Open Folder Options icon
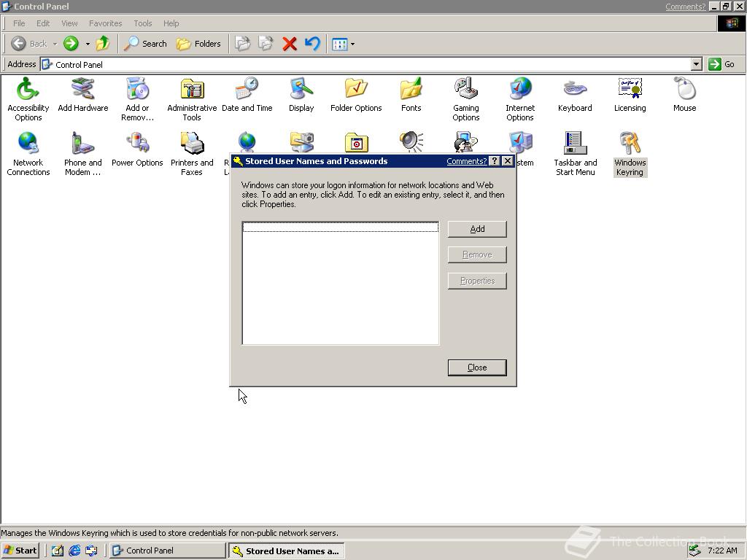Image resolution: width=747 pixels, height=560 pixels. click(356, 95)
